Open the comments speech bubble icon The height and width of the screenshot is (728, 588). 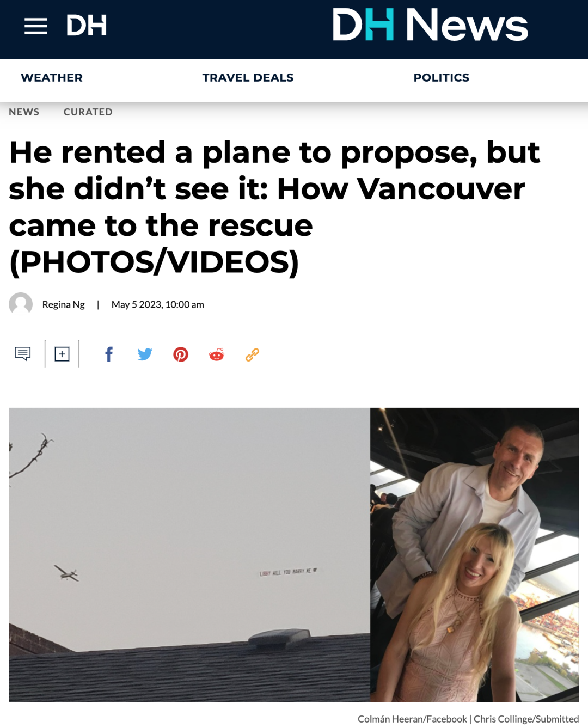pos(22,354)
